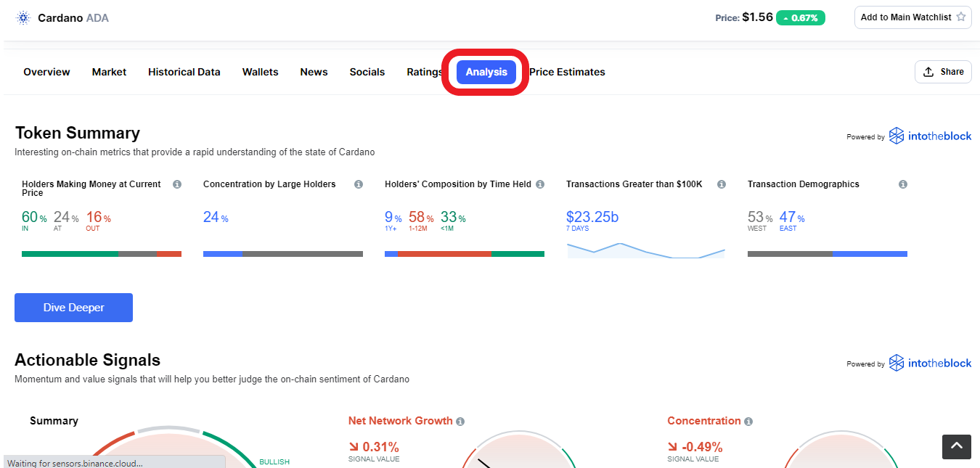The width and height of the screenshot is (980, 468).
Task: Click the IntoTheBlock logo in Token Summary
Action: (x=930, y=136)
